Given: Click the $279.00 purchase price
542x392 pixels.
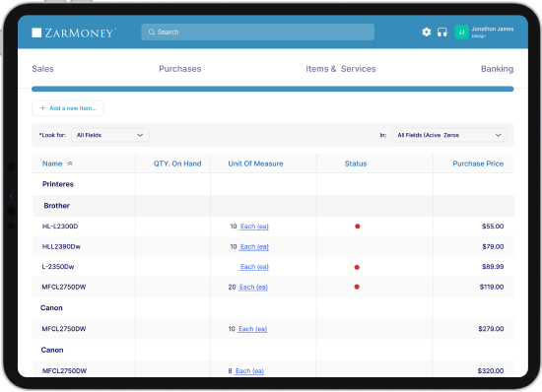Looking at the screenshot, I should point(491,329).
